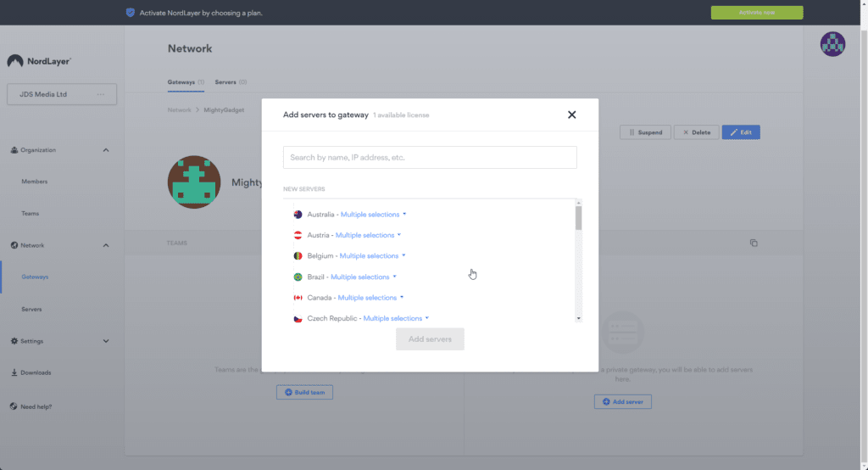
Task: Click the Brazil flag icon
Action: coord(298,277)
